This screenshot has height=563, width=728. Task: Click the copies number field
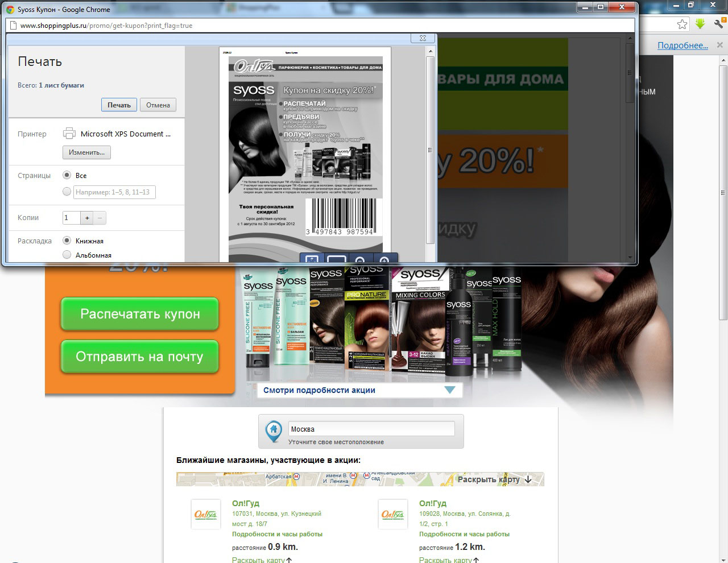(72, 218)
